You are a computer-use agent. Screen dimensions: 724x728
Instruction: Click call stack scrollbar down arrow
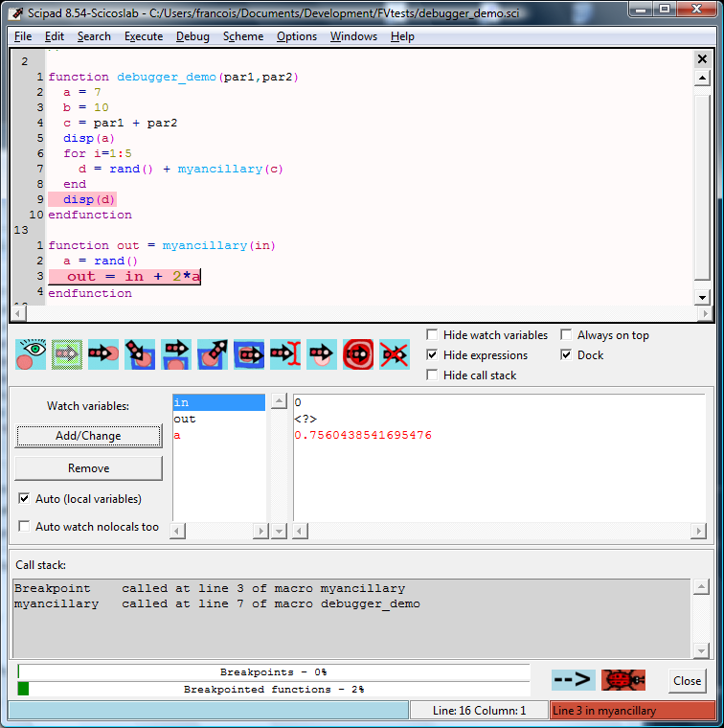[x=701, y=650]
